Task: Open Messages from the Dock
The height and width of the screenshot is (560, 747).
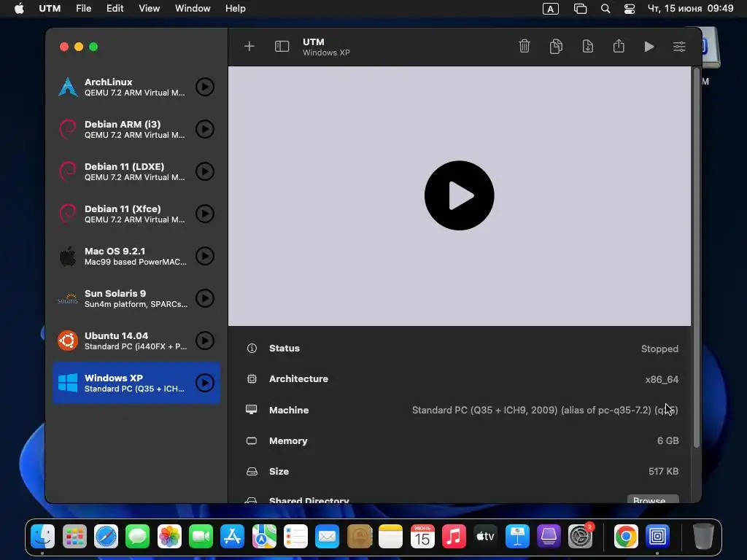Action: 138,537
